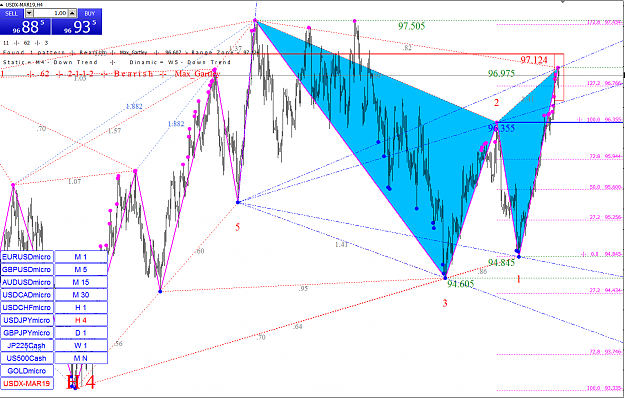The width and height of the screenshot is (625, 398).
Task: Click the 127.2 Fibonacci label at 96.766
Action: click(x=604, y=84)
